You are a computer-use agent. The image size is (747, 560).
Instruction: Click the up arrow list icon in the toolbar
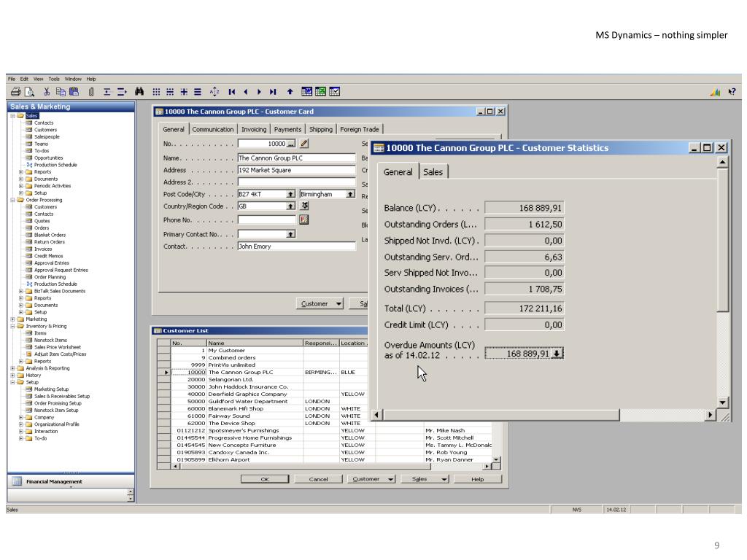290,92
